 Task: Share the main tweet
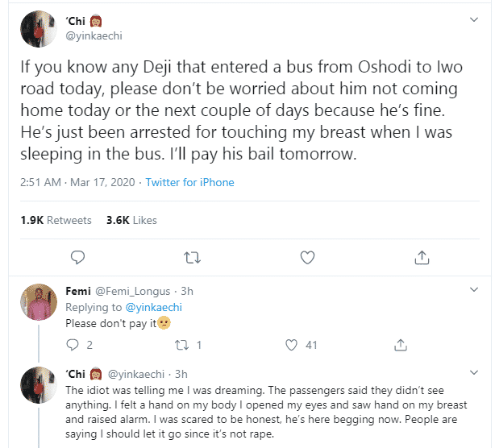click(422, 258)
